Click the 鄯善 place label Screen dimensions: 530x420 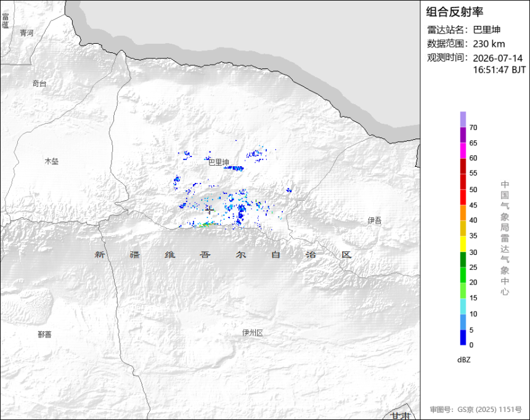44,334
